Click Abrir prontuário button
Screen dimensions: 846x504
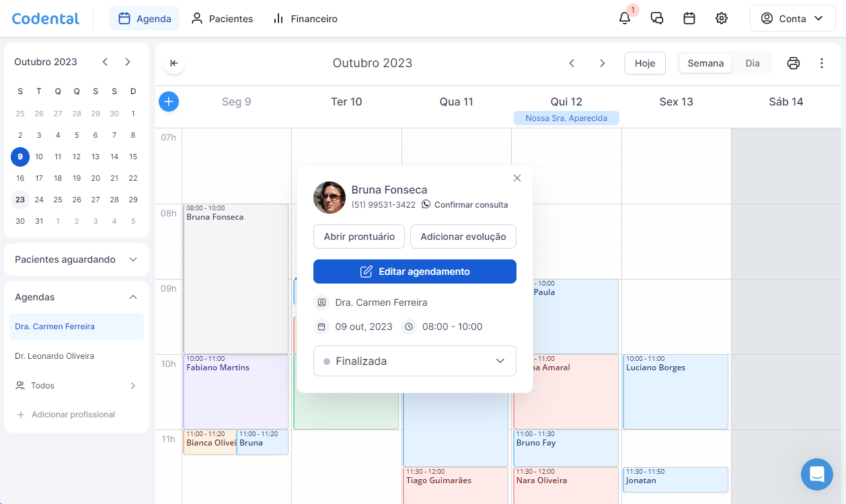click(x=358, y=237)
